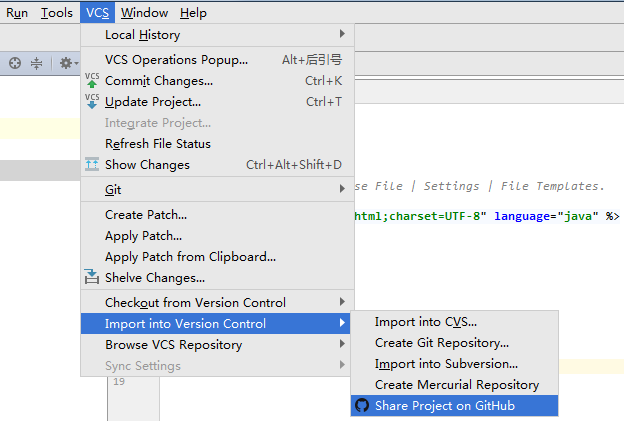Open the gear settings dropdown in project panel
This screenshot has width=624, height=421.
pos(68,63)
